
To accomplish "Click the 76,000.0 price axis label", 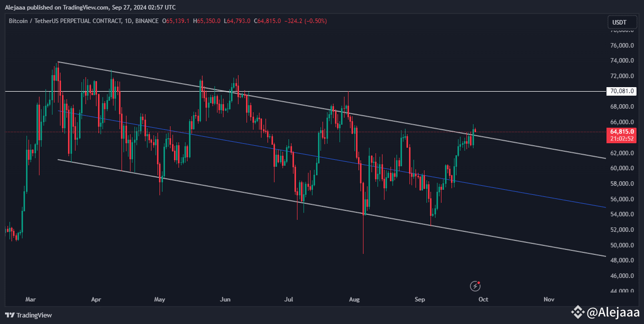I will tap(622, 46).
